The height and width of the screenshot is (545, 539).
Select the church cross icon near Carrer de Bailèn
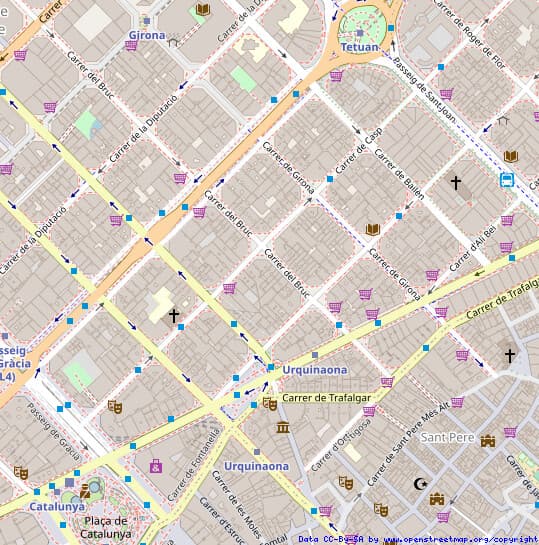pyautogui.click(x=456, y=182)
